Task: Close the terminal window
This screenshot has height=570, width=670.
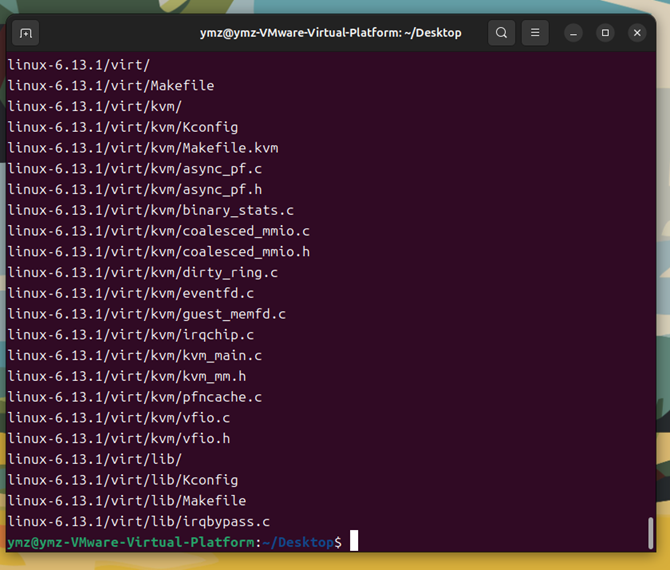Action: 637,33
